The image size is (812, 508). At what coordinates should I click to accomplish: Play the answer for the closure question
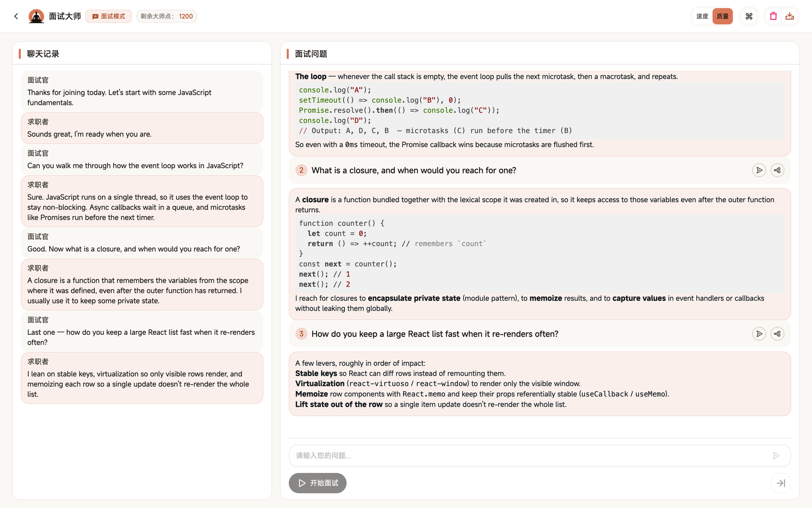tap(759, 170)
